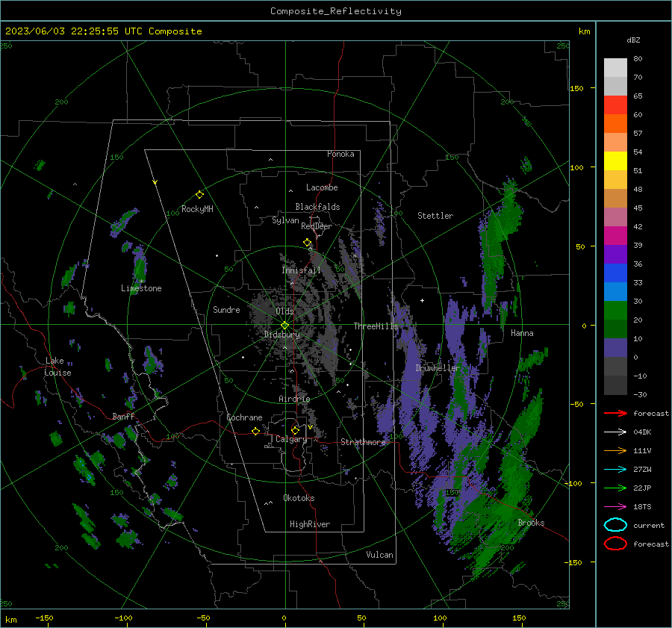This screenshot has height=628, width=672.
Task: Click the purple 39-36 dBZ swatch
Action: pyautogui.click(x=615, y=254)
